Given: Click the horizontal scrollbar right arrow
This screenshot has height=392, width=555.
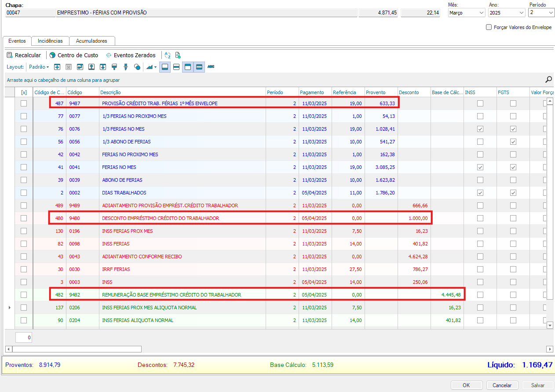Looking at the screenshot, I should [549, 349].
